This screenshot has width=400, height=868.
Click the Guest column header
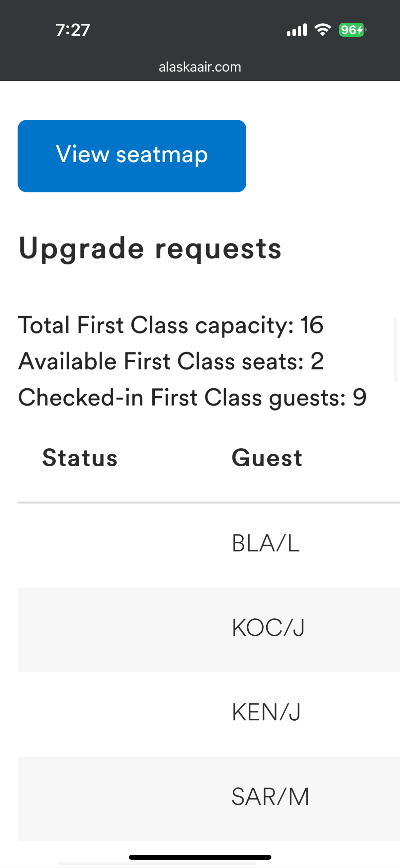267,458
